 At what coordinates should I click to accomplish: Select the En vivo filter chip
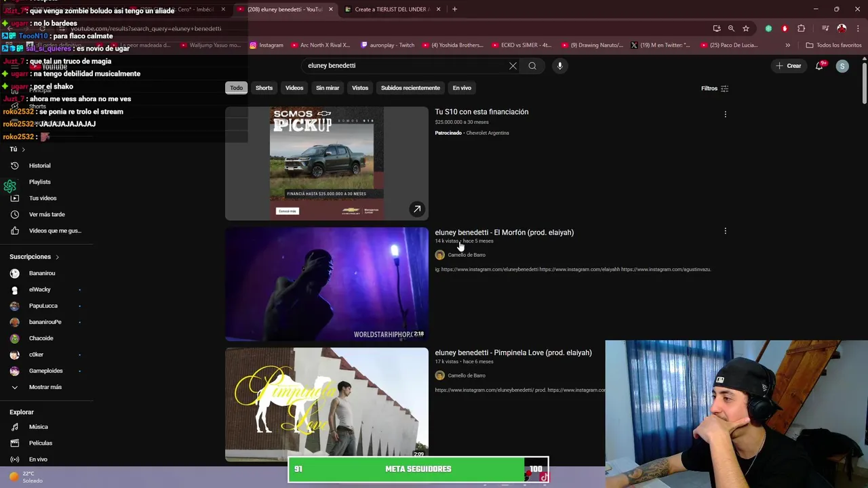click(462, 87)
